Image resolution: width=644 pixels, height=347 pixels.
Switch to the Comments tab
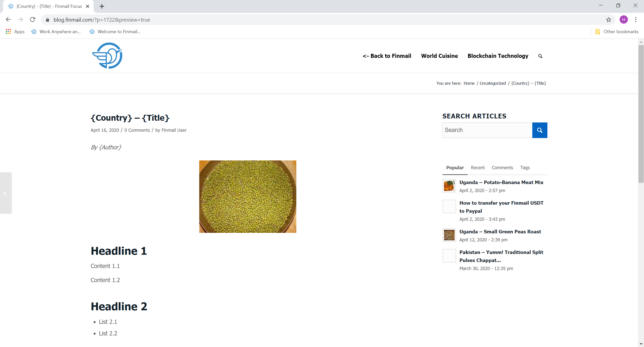pyautogui.click(x=502, y=167)
